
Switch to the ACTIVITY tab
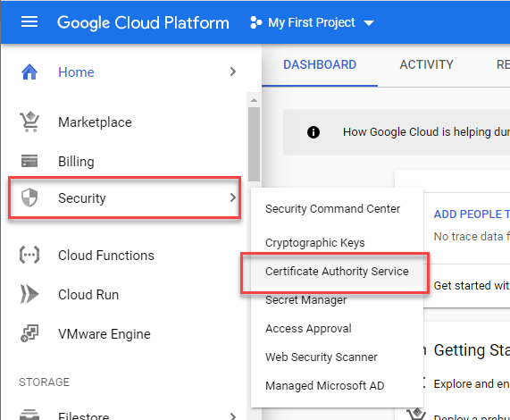tap(426, 64)
